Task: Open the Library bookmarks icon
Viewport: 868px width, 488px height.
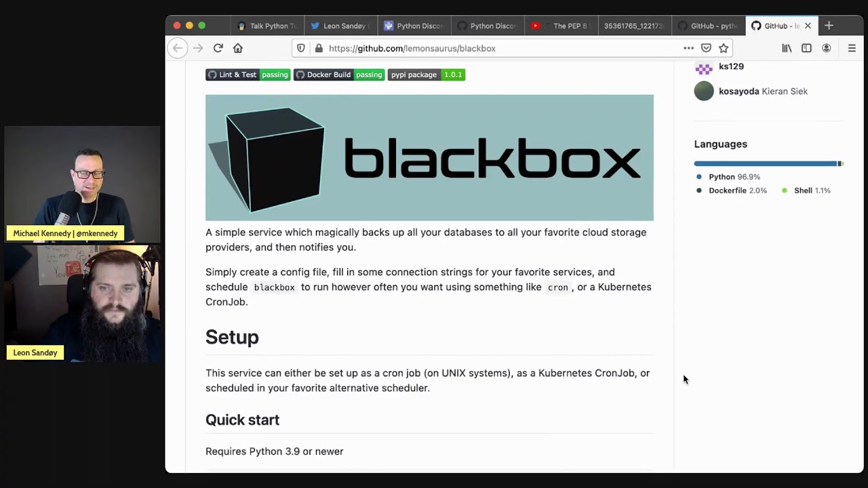Action: 787,48
